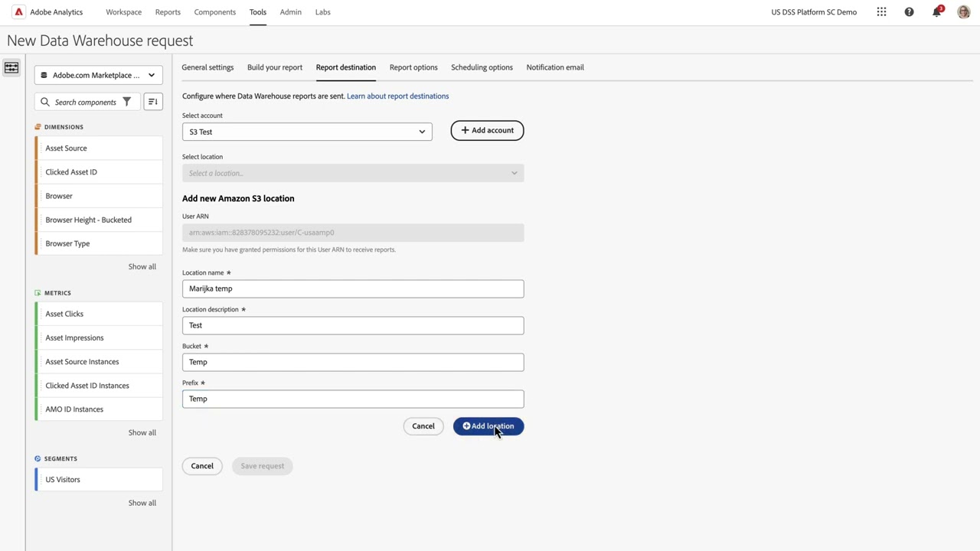Select the Clicked Asset ID dimension
The image size is (980, 551).
point(99,172)
